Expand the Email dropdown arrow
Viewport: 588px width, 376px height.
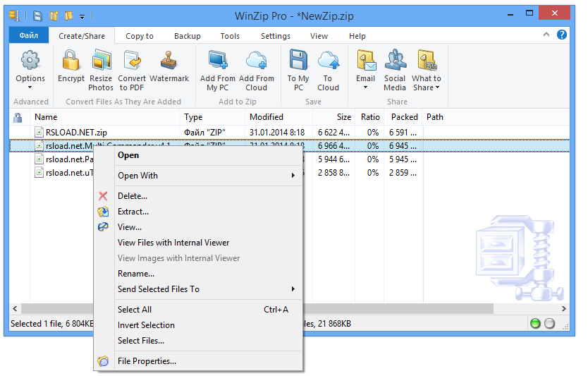(x=366, y=87)
